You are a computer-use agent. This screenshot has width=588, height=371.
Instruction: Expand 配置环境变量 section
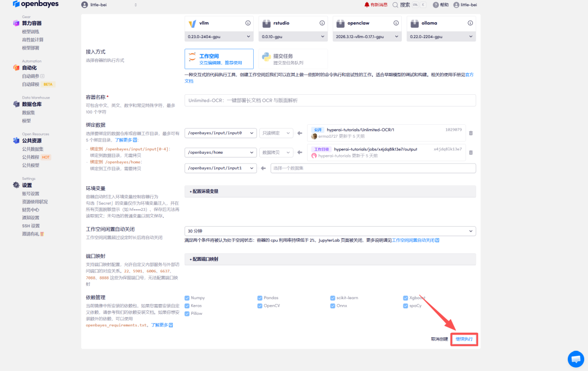tap(330, 191)
